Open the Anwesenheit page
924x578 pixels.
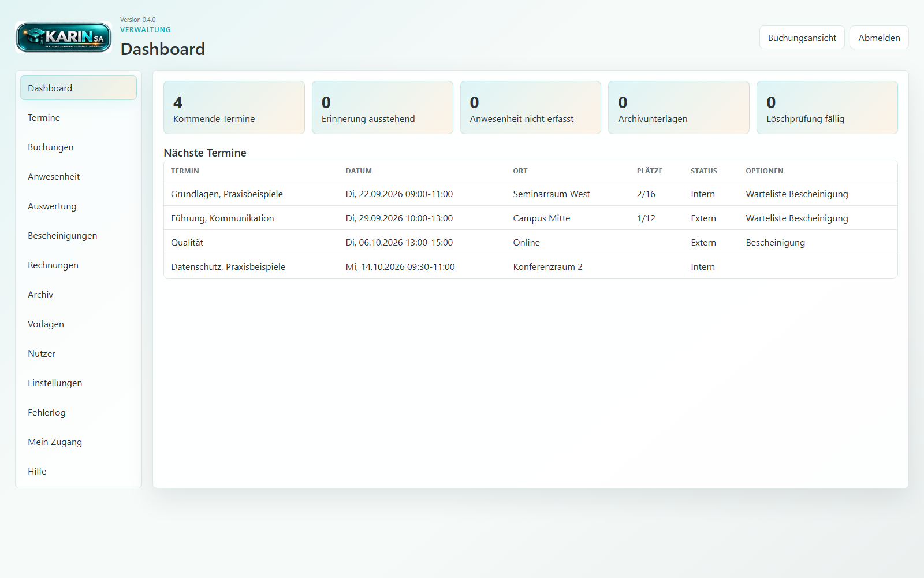pos(79,176)
